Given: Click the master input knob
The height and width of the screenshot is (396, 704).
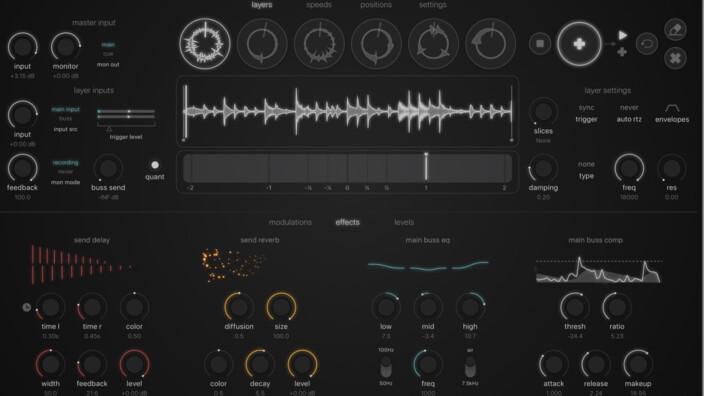Looking at the screenshot, I should coord(22,46).
